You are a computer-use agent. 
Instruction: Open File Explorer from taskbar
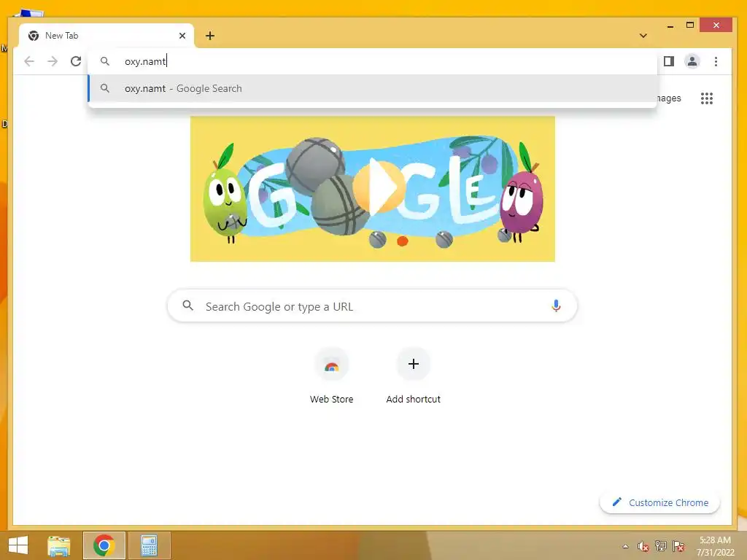pyautogui.click(x=59, y=545)
